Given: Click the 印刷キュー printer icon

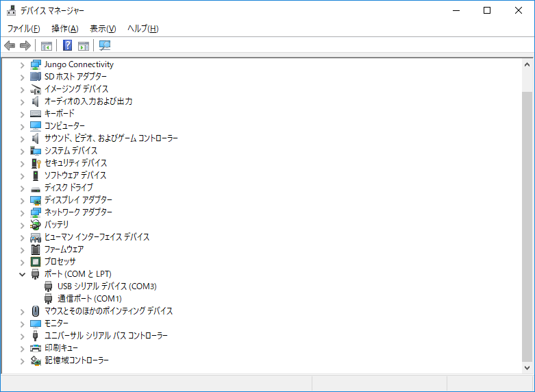Looking at the screenshot, I should tap(36, 348).
